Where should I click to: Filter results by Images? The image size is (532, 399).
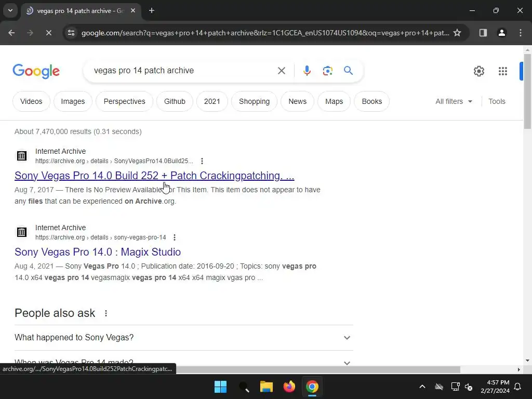pos(73,101)
